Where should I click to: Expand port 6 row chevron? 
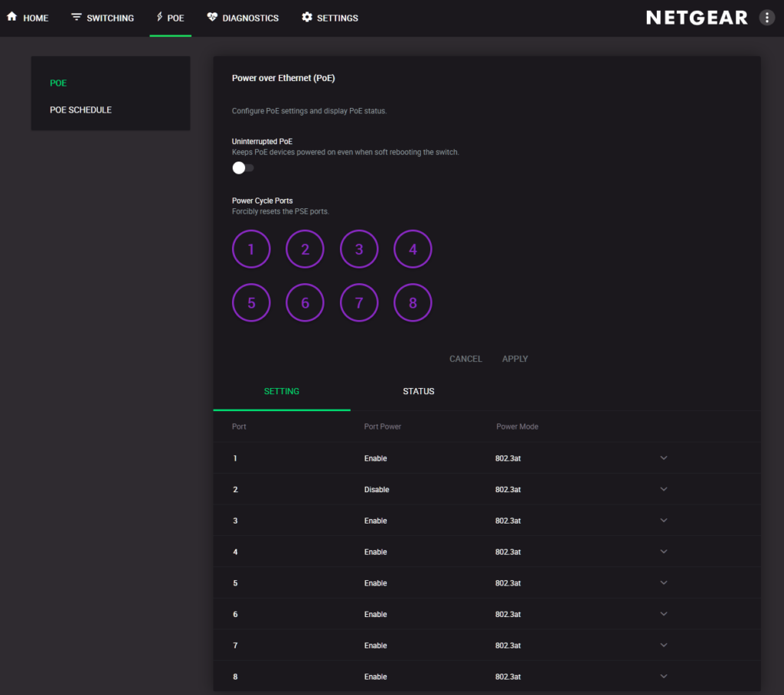coord(664,614)
